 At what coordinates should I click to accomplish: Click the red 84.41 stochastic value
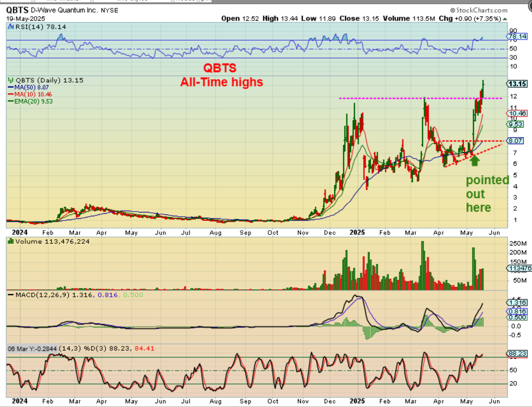click(x=144, y=348)
